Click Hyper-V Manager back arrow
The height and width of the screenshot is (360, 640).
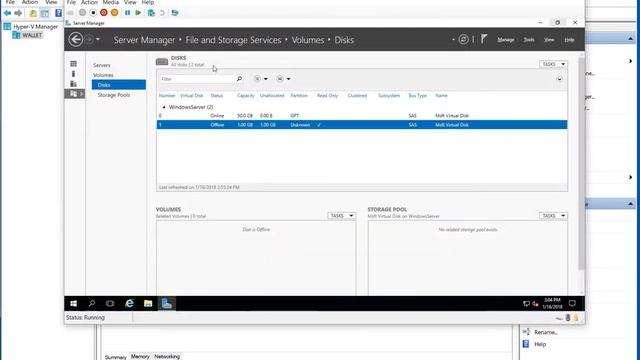[7, 13]
